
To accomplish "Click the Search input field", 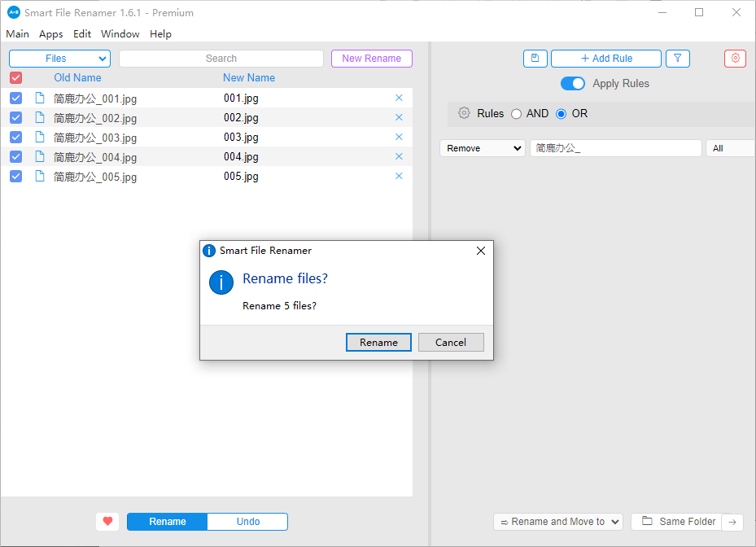I will point(221,59).
